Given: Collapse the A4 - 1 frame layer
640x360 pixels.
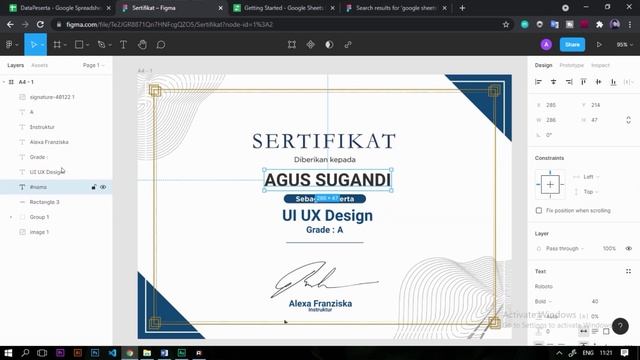Looking at the screenshot, I should point(4,82).
